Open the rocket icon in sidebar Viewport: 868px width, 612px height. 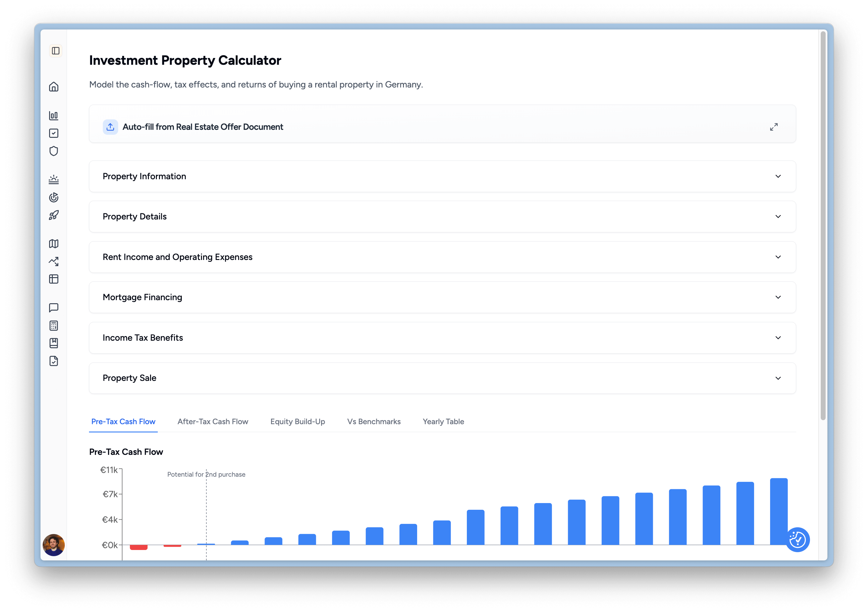[54, 215]
